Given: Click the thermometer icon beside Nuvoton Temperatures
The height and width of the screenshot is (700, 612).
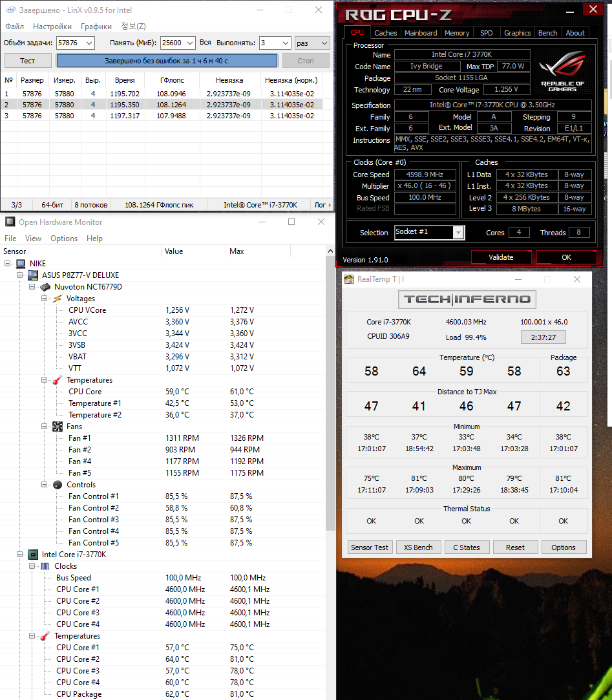Looking at the screenshot, I should tap(58, 380).
